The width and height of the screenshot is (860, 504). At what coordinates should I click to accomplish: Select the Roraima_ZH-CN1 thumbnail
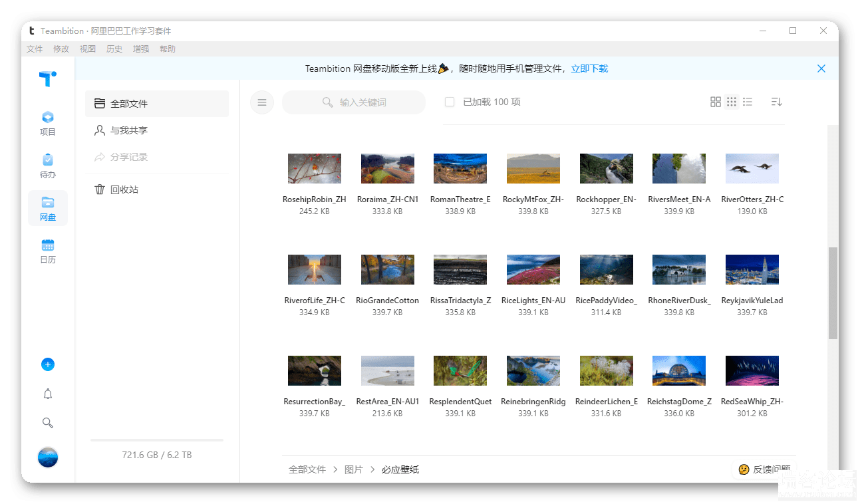click(x=388, y=168)
